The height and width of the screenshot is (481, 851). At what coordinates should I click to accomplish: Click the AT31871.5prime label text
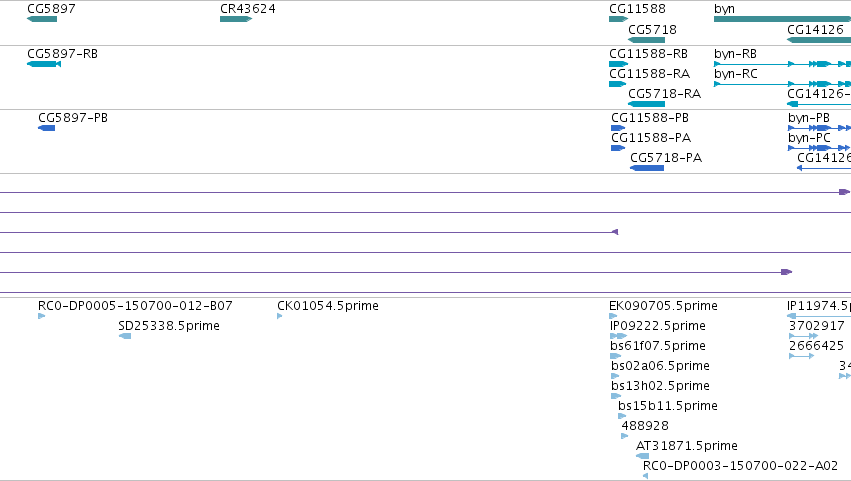tap(687, 446)
